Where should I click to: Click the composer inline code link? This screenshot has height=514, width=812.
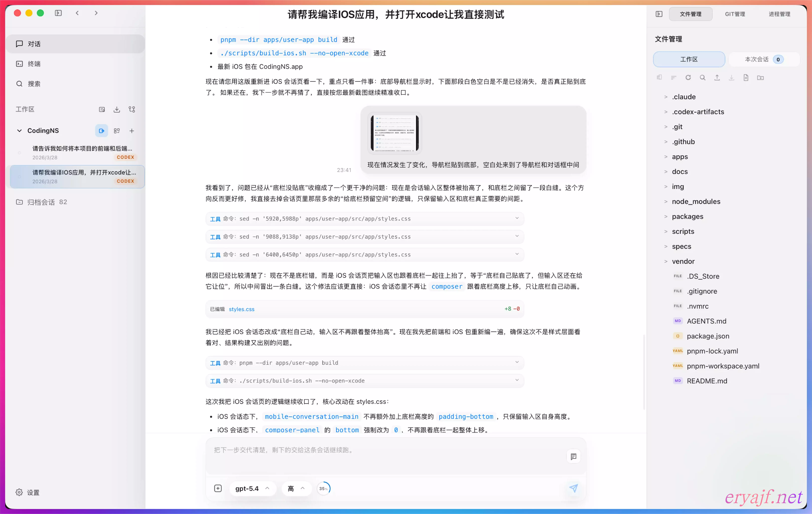[447, 287]
